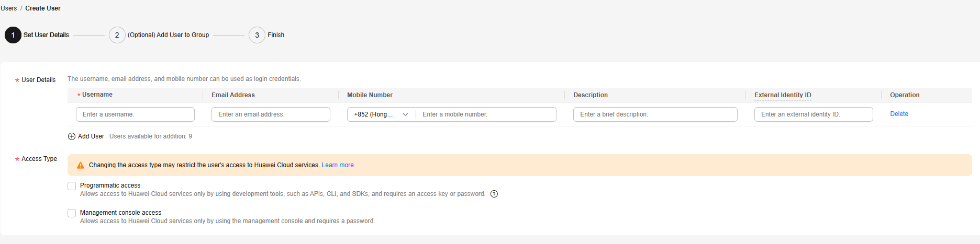Click the brief description input box
The width and height of the screenshot is (980, 244).
tap(655, 114)
